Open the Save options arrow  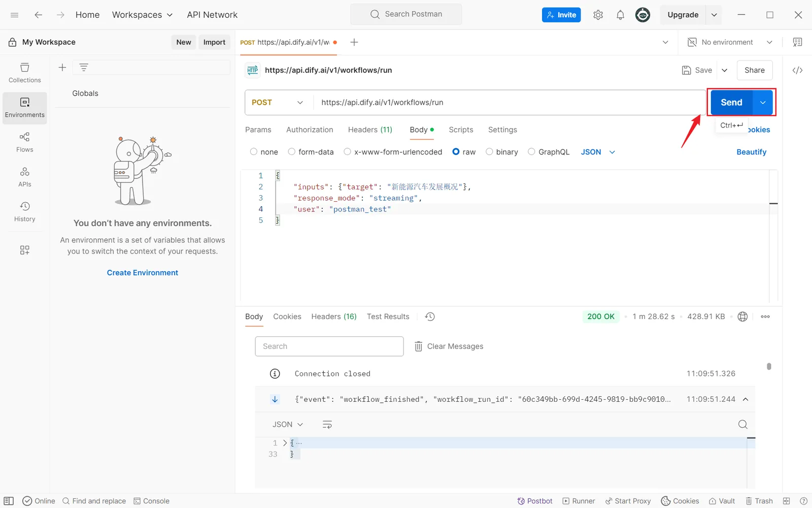725,70
